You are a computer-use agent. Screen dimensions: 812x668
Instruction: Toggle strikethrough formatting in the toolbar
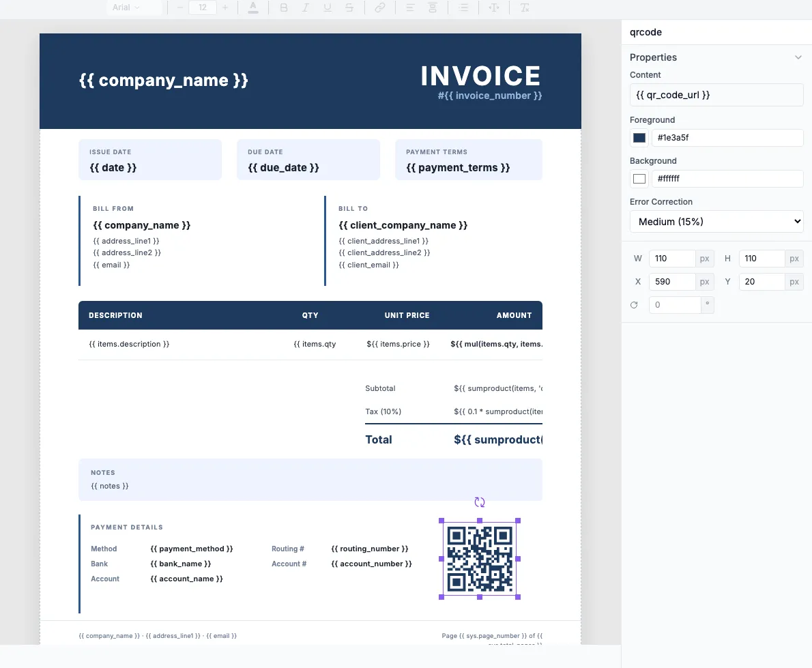click(349, 8)
